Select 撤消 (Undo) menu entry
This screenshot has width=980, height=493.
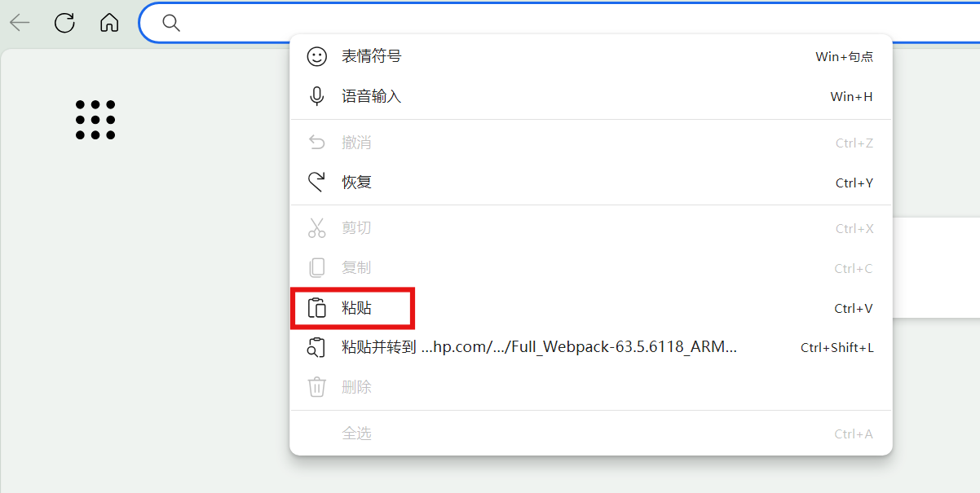tap(356, 143)
